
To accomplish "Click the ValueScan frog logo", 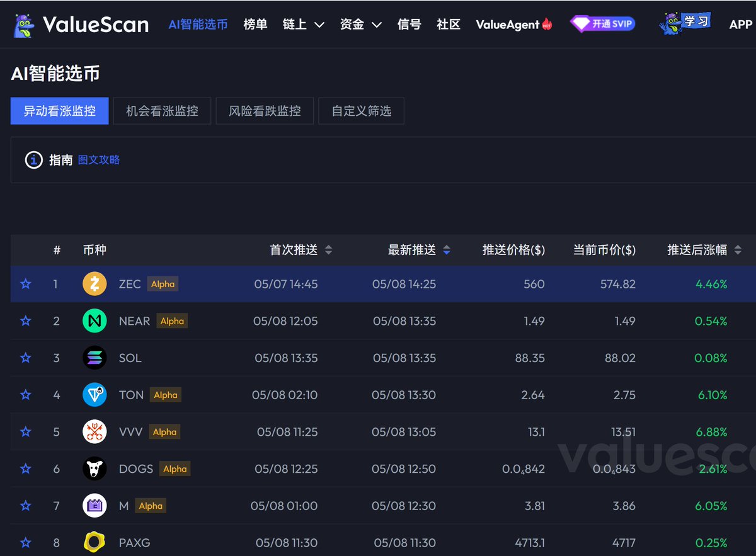I will pyautogui.click(x=24, y=25).
